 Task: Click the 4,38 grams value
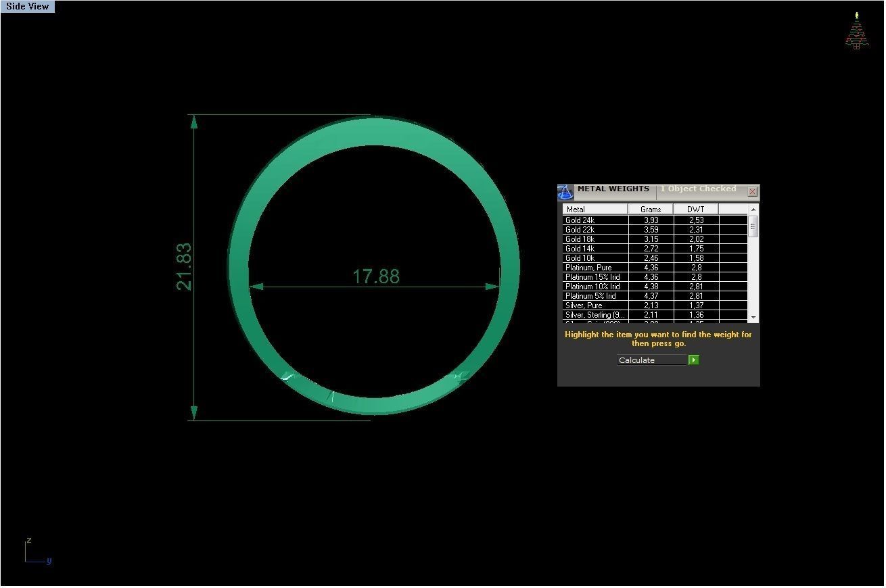pyautogui.click(x=651, y=287)
